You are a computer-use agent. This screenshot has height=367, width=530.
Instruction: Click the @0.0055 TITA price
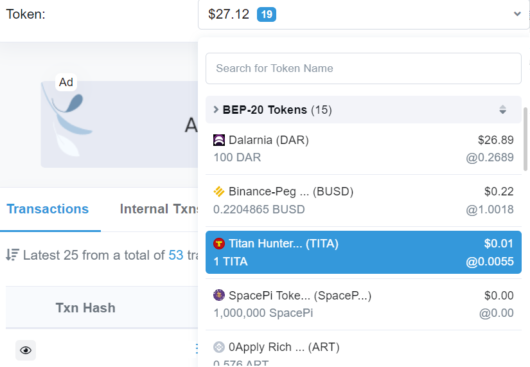coord(490,262)
